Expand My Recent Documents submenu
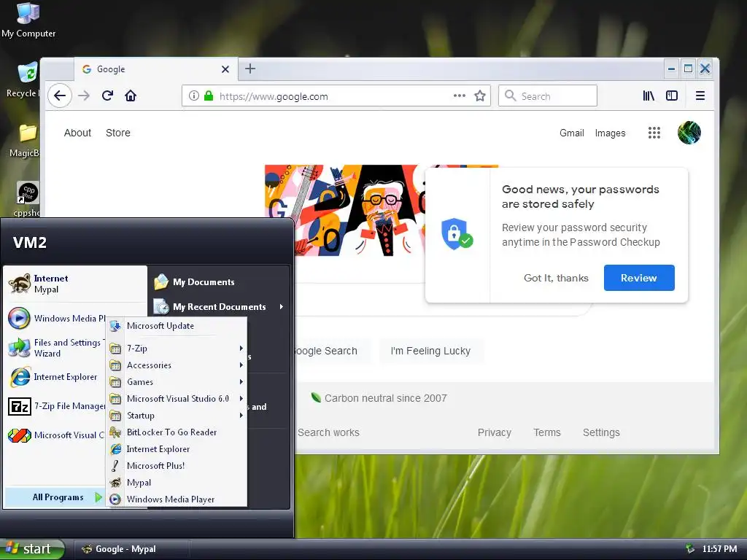 pyautogui.click(x=220, y=307)
